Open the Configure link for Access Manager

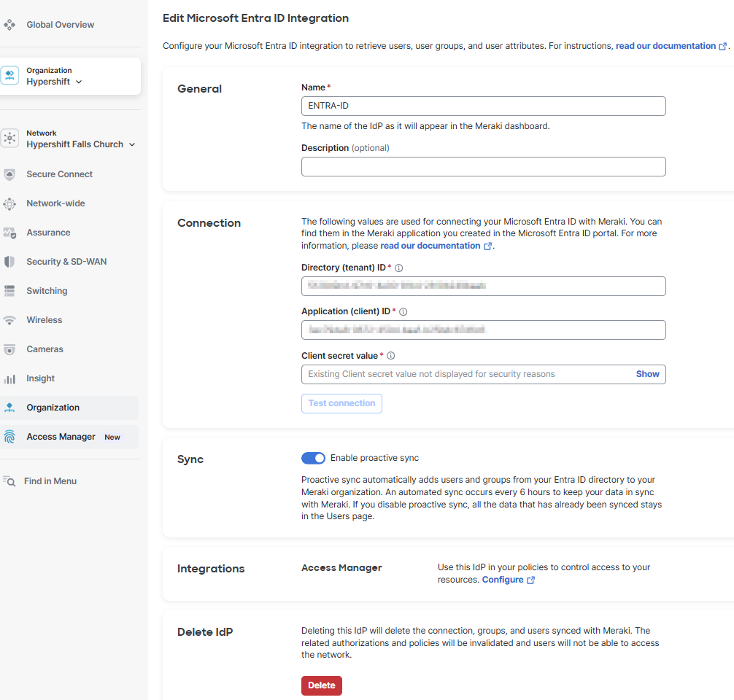(x=503, y=580)
